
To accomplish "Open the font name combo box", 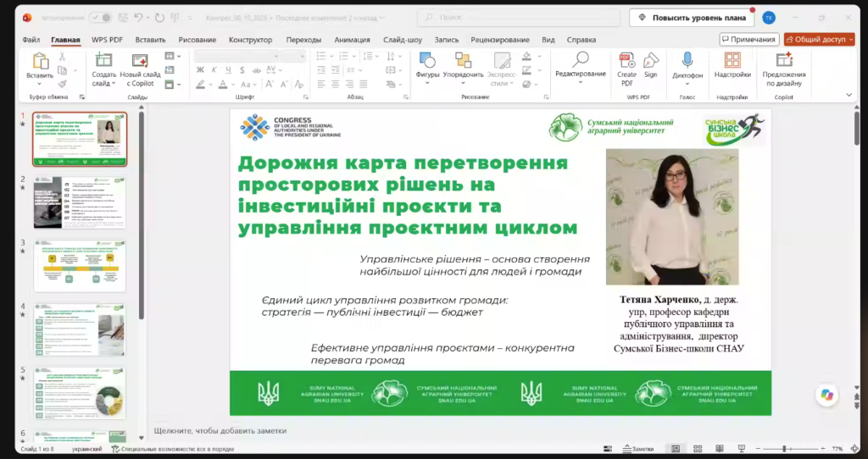I will (236, 56).
